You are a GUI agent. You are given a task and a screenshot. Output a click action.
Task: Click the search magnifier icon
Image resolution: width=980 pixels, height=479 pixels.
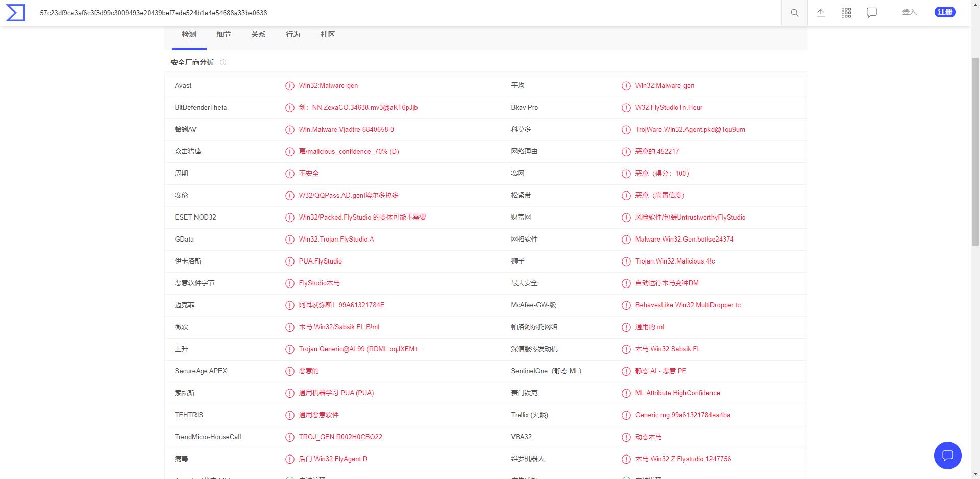(794, 13)
